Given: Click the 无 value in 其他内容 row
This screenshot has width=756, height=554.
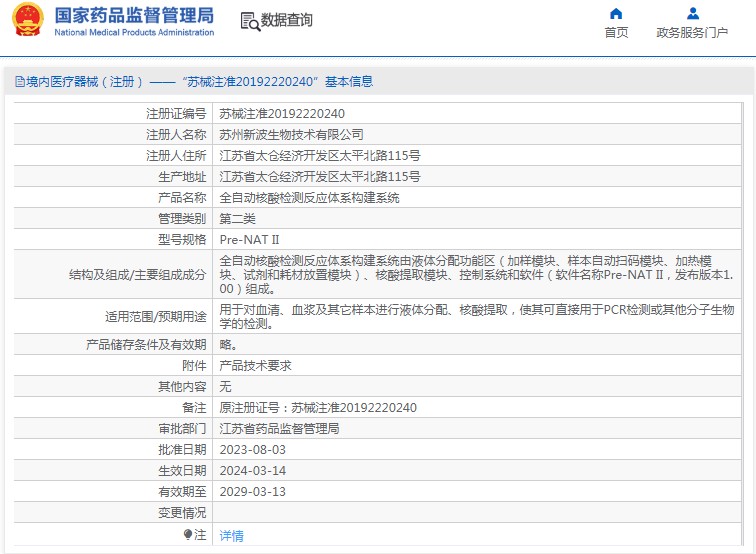Looking at the screenshot, I should [x=225, y=387].
